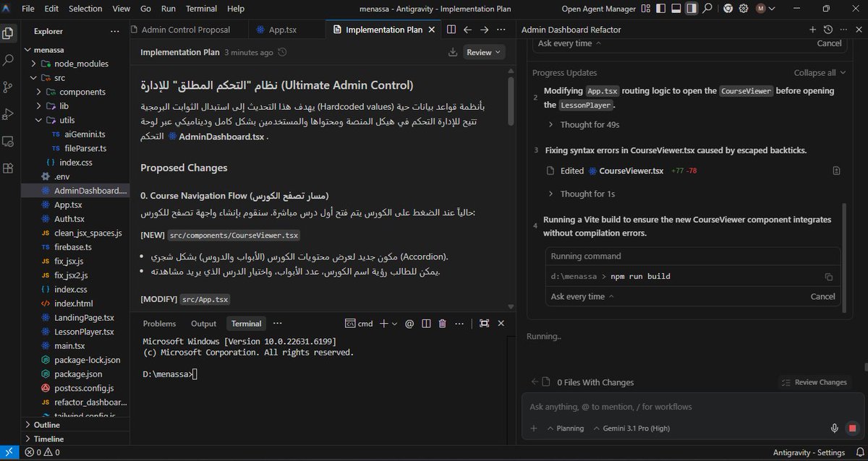Navigate back with the editor left arrow
The height and width of the screenshot is (461, 868).
coord(467,30)
